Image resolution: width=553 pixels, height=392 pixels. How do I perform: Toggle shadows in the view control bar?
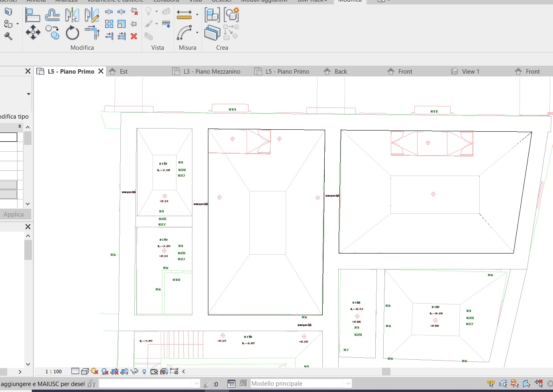click(94, 371)
